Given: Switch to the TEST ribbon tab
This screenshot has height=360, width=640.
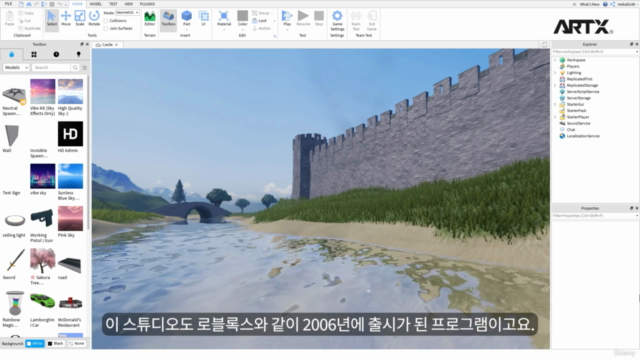Looking at the screenshot, I should point(113,4).
